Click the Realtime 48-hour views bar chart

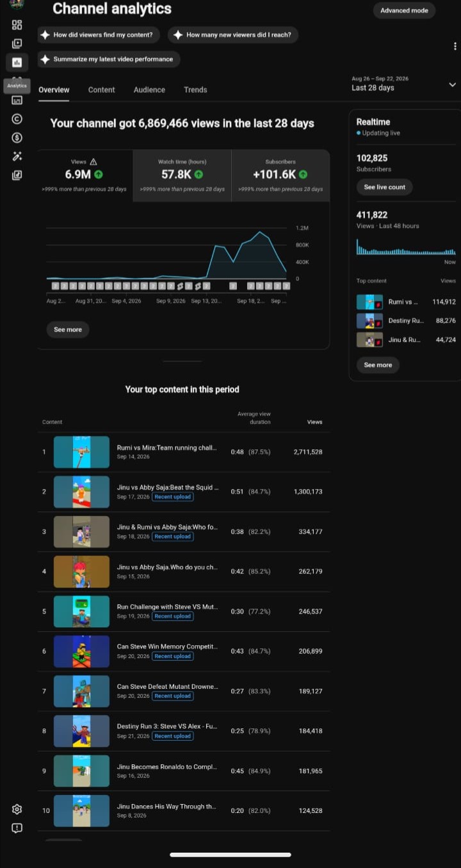pos(406,247)
